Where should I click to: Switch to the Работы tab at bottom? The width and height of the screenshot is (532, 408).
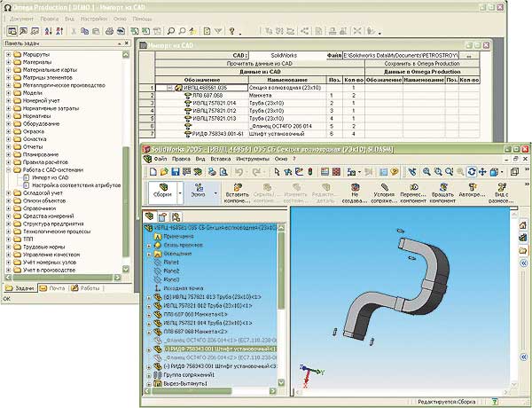tap(85, 288)
